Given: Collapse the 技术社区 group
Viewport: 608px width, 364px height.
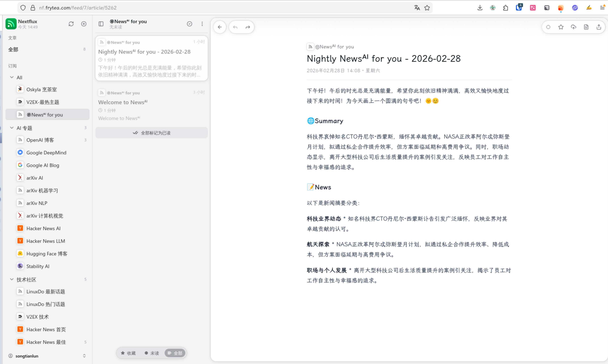Looking at the screenshot, I should (x=12, y=279).
